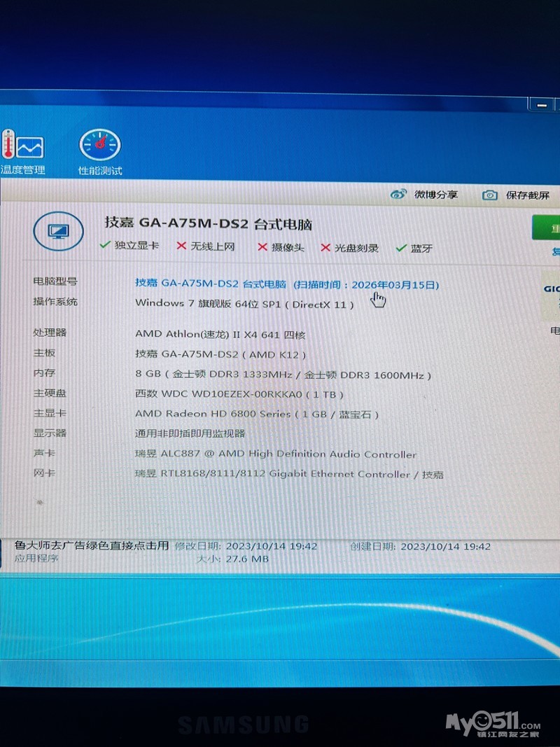Select the 瑞昱 RTL8168 Gigabit Ethernet entry
560x747 pixels.
(x=288, y=475)
